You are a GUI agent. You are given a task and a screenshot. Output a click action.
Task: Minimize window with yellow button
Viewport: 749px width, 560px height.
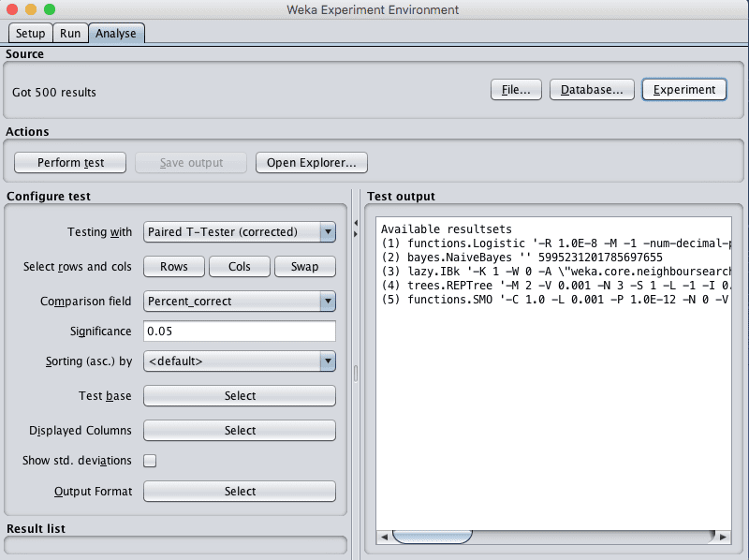pos(31,9)
